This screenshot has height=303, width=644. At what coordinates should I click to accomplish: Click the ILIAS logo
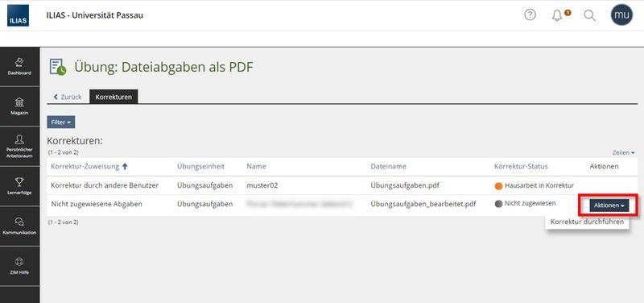pyautogui.click(x=18, y=15)
